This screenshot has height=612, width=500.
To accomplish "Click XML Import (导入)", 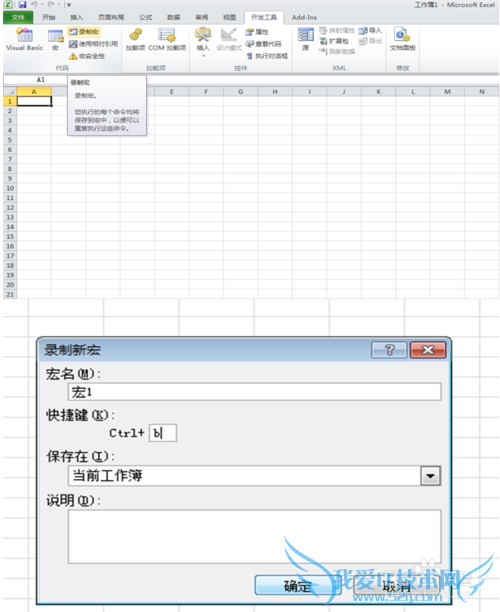I will point(370,30).
